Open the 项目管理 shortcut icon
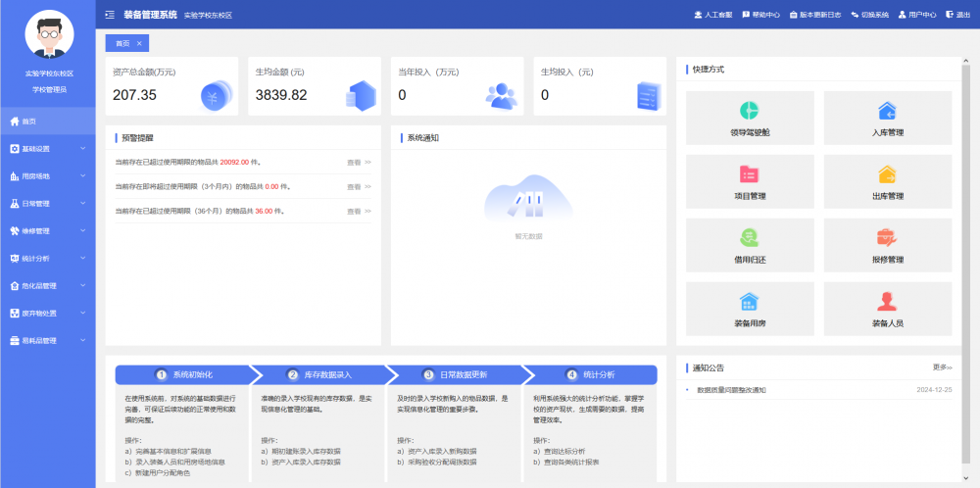 (750, 174)
